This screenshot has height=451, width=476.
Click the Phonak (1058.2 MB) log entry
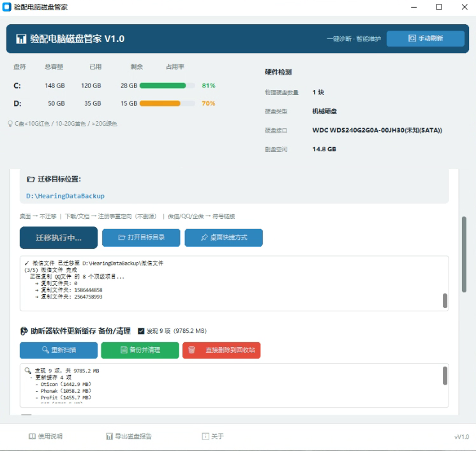pos(66,391)
